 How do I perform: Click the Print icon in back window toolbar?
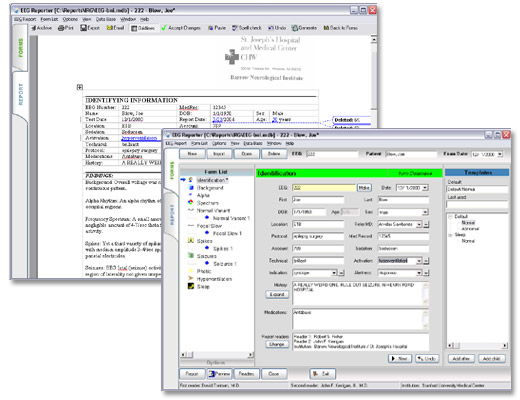tap(61, 28)
